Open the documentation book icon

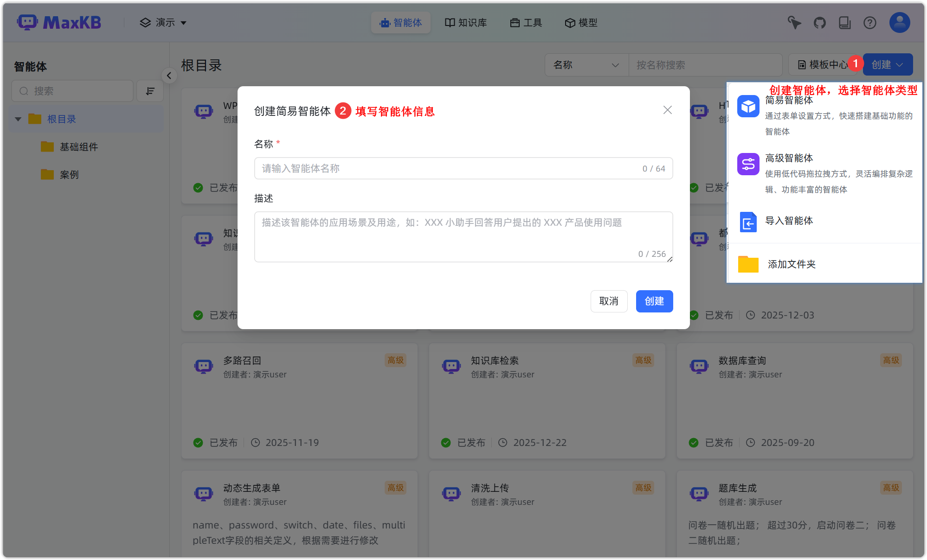pyautogui.click(x=845, y=23)
